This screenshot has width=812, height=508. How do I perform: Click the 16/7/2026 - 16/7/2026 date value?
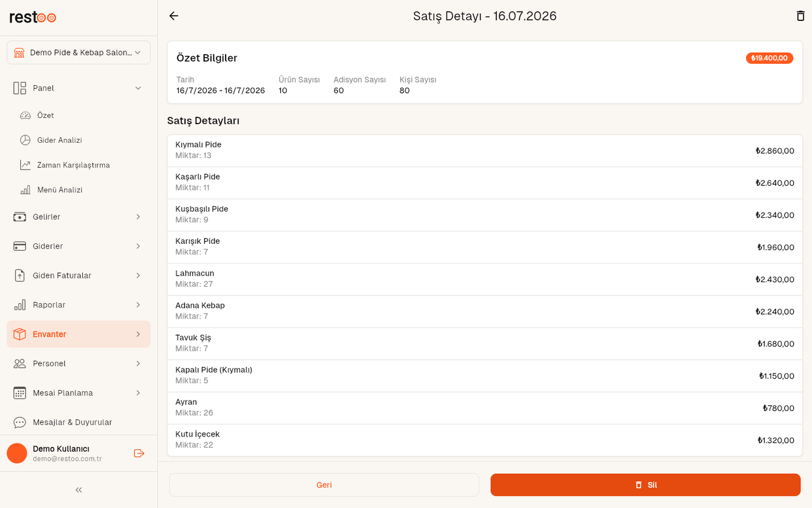[220, 91]
